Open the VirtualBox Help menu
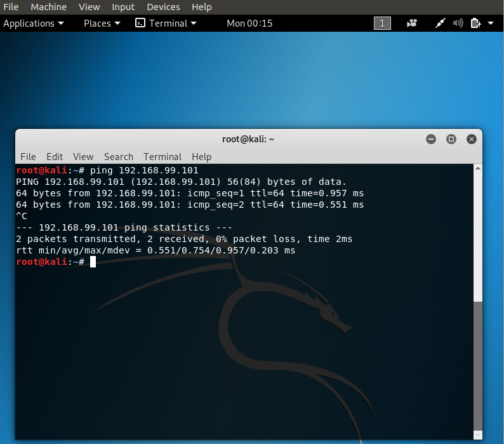504x444 pixels. point(201,7)
